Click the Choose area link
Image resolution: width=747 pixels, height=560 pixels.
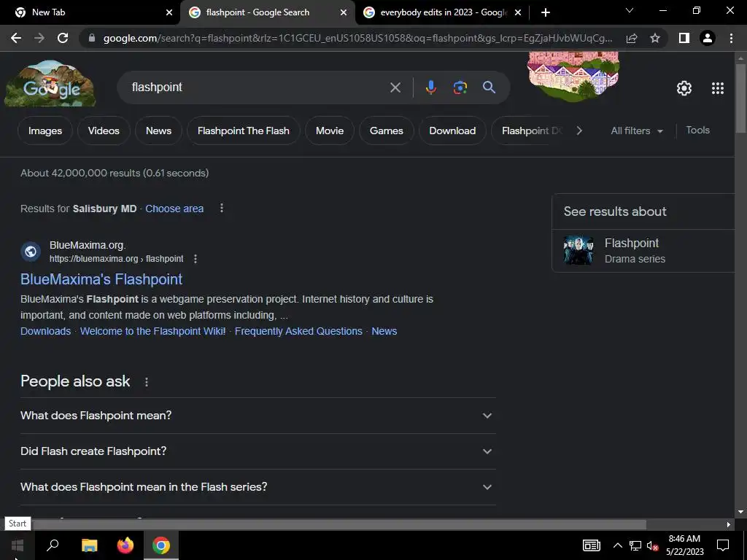pyautogui.click(x=174, y=209)
